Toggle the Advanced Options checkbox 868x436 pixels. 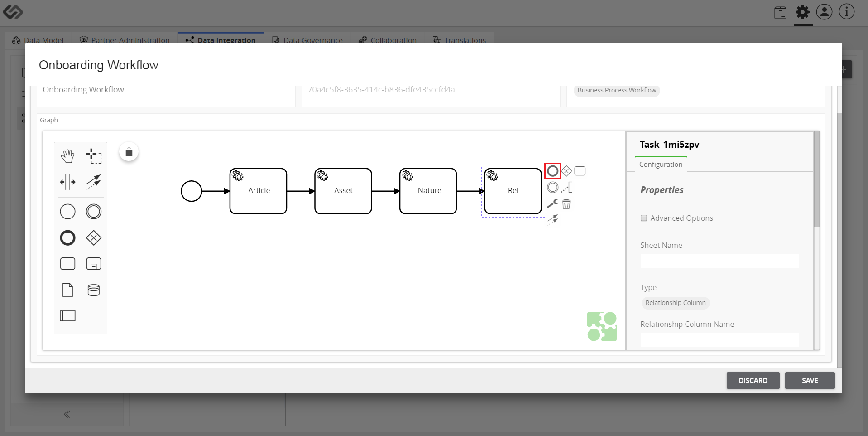point(644,218)
